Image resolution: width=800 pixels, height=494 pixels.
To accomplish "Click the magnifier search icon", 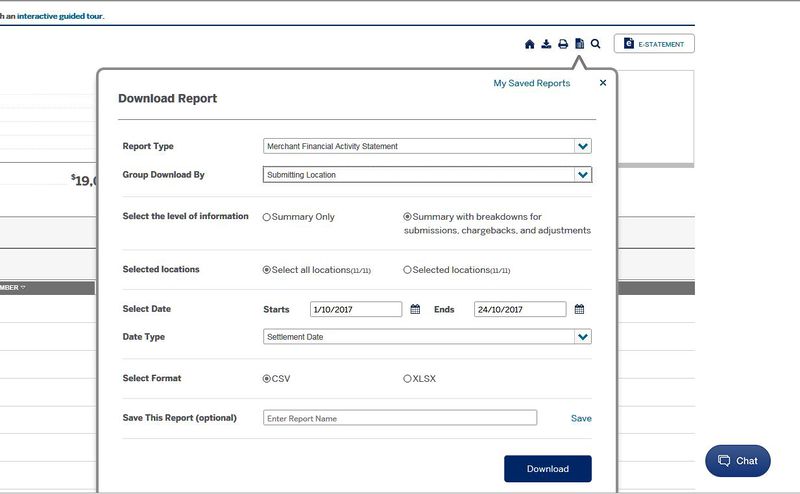I will coord(595,44).
